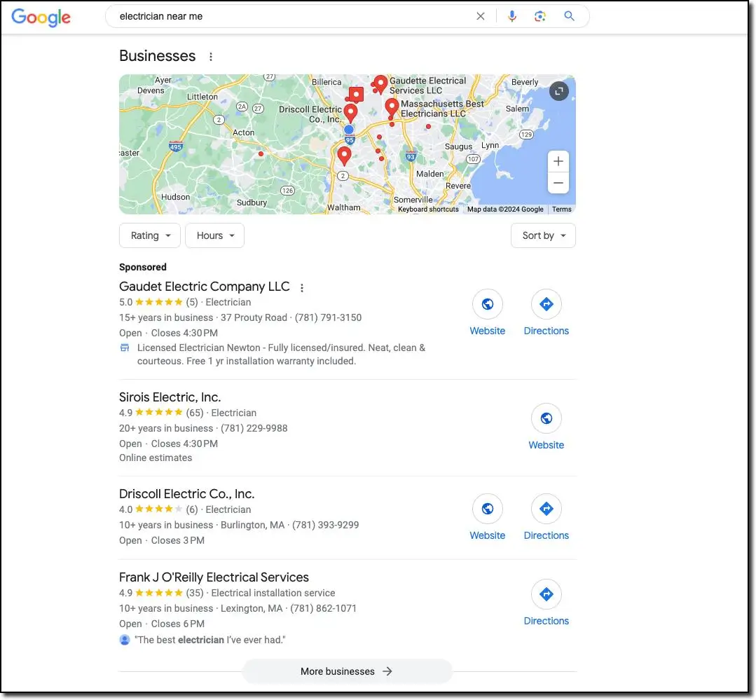Viewport: 756px width, 700px height.
Task: Open the Sort by dropdown
Action: point(544,235)
